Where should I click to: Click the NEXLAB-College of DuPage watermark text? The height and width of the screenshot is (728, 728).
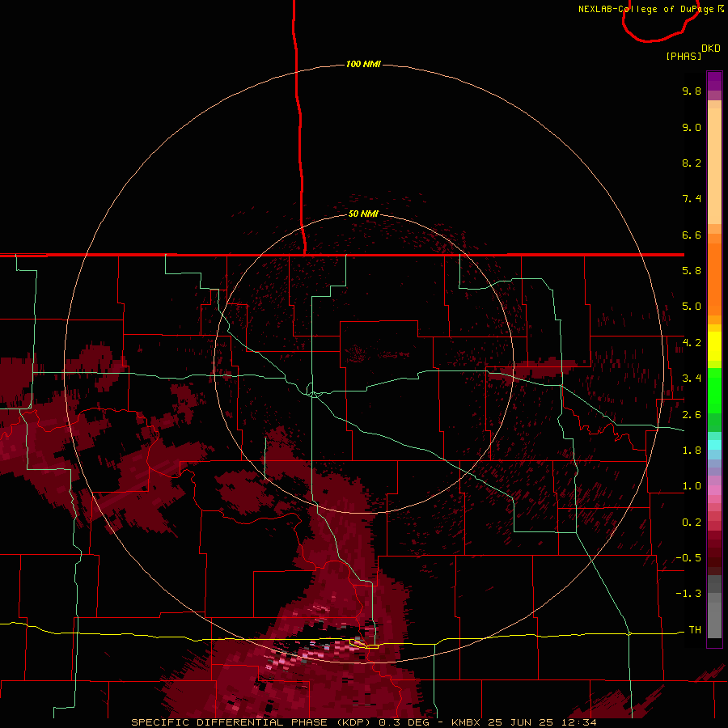[651, 9]
